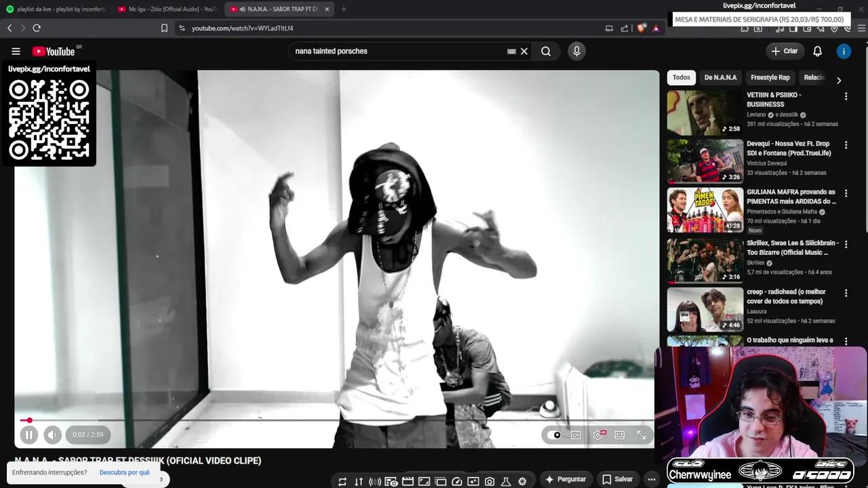
Task: Advance filter chips with the right arrow
Action: 839,80
